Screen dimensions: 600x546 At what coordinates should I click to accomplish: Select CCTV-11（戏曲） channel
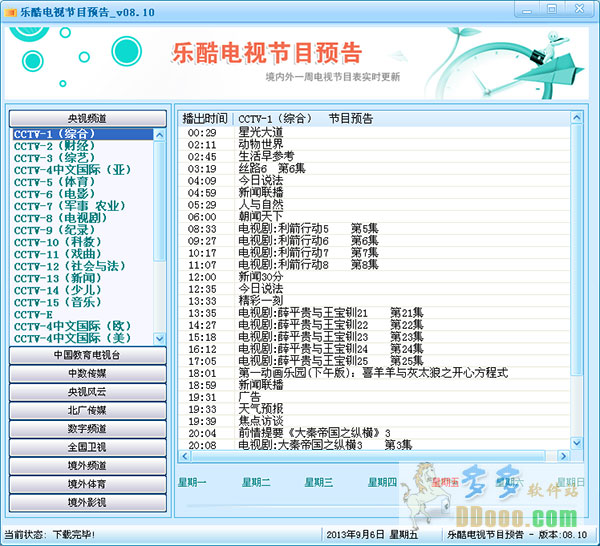pos(83,254)
